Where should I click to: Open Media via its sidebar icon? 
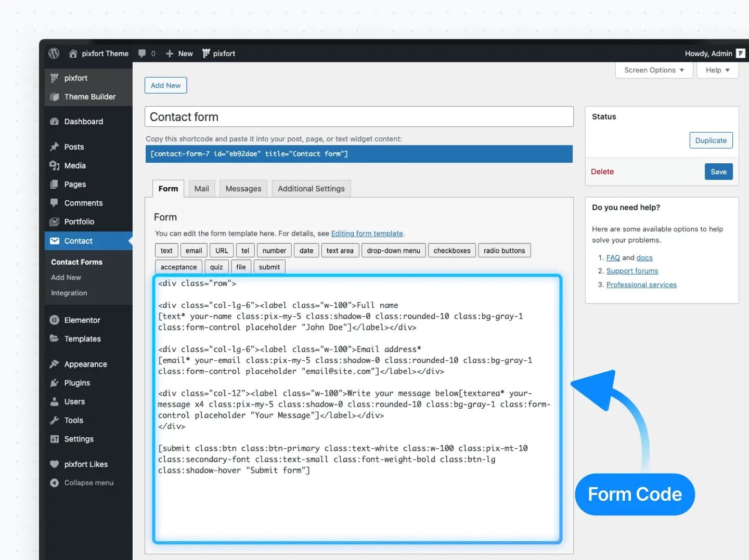pos(54,165)
